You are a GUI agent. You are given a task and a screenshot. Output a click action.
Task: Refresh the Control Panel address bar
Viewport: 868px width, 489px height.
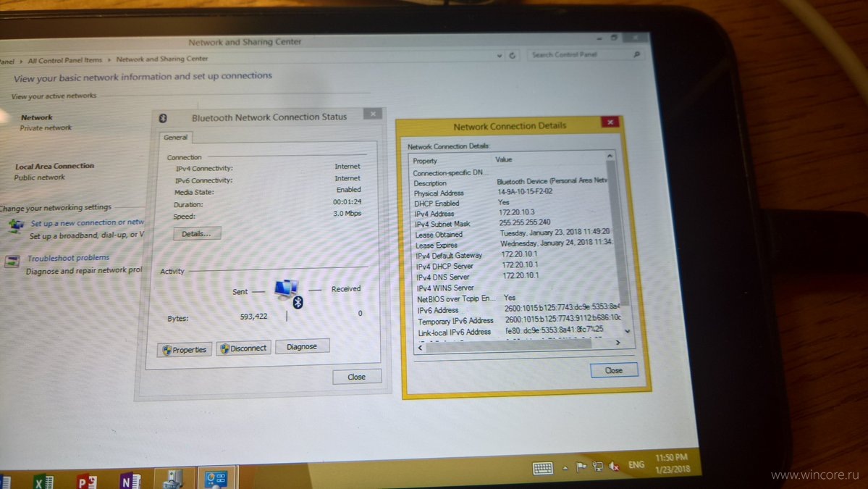coord(512,55)
